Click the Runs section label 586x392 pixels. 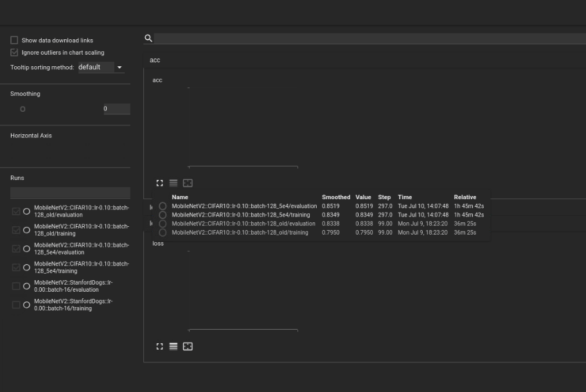[17, 178]
